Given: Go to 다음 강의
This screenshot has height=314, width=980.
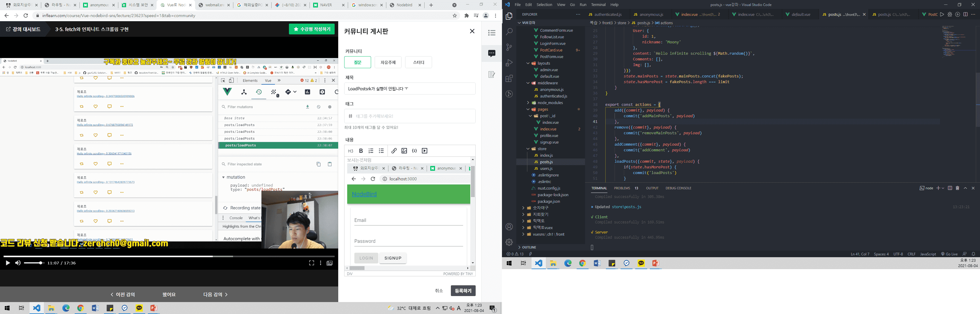Looking at the screenshot, I should [x=215, y=295].
